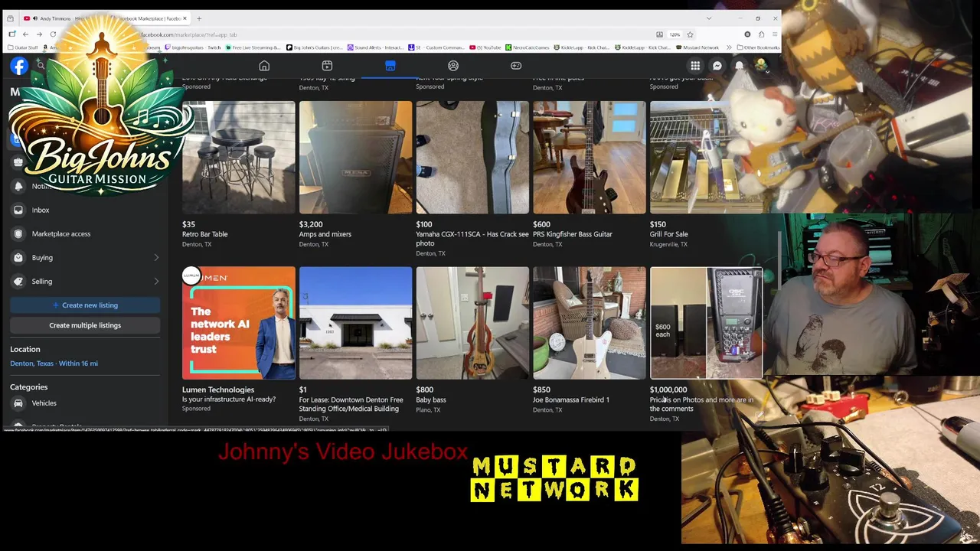The width and height of the screenshot is (980, 551).
Task: Open the Facebook Home icon
Action: [264, 66]
